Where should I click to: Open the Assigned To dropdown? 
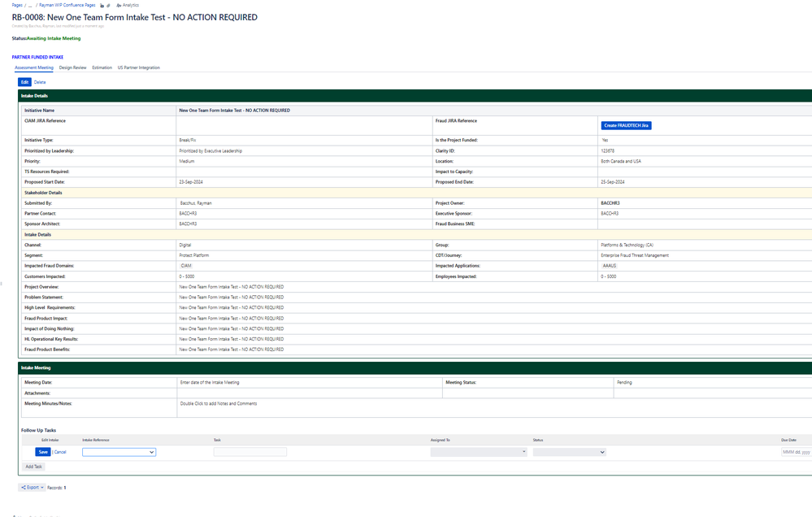[x=479, y=452]
